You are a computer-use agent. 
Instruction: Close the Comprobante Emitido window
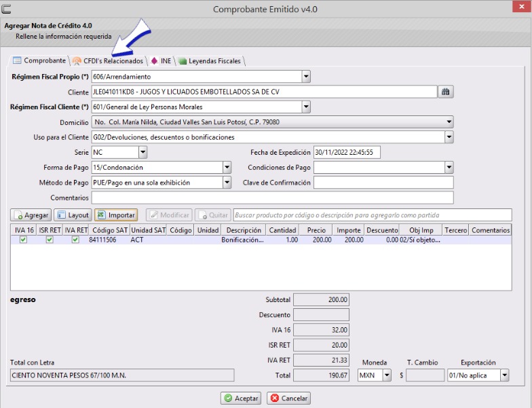(521, 7)
